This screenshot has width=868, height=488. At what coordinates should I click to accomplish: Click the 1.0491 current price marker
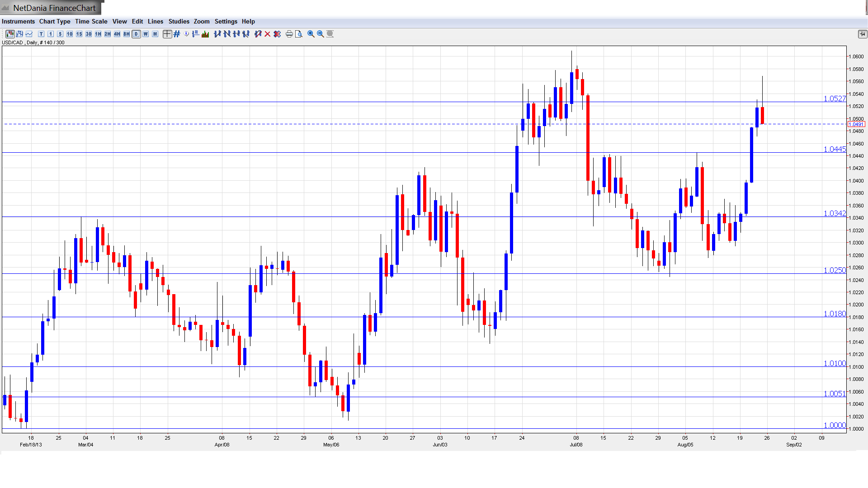point(856,124)
